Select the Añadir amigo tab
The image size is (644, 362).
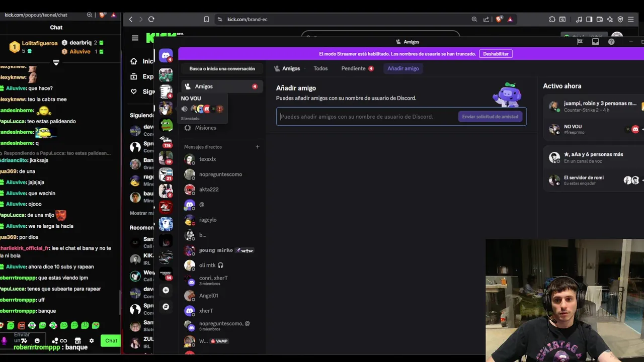pyautogui.click(x=403, y=68)
